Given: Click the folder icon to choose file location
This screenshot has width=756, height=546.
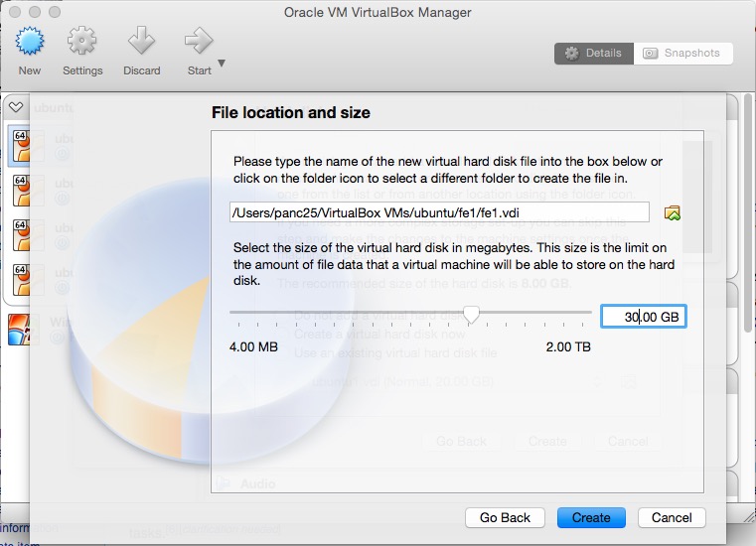Looking at the screenshot, I should coord(673,212).
